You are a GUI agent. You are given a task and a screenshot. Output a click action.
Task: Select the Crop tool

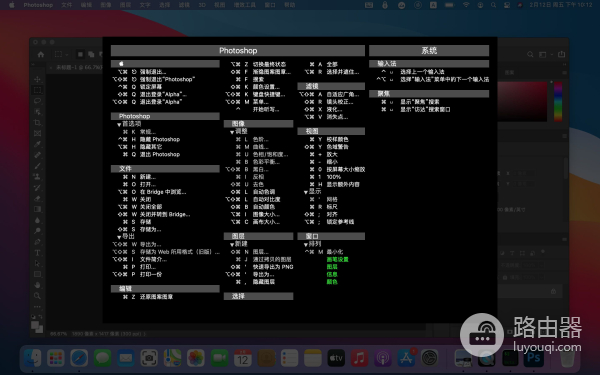[x=38, y=123]
